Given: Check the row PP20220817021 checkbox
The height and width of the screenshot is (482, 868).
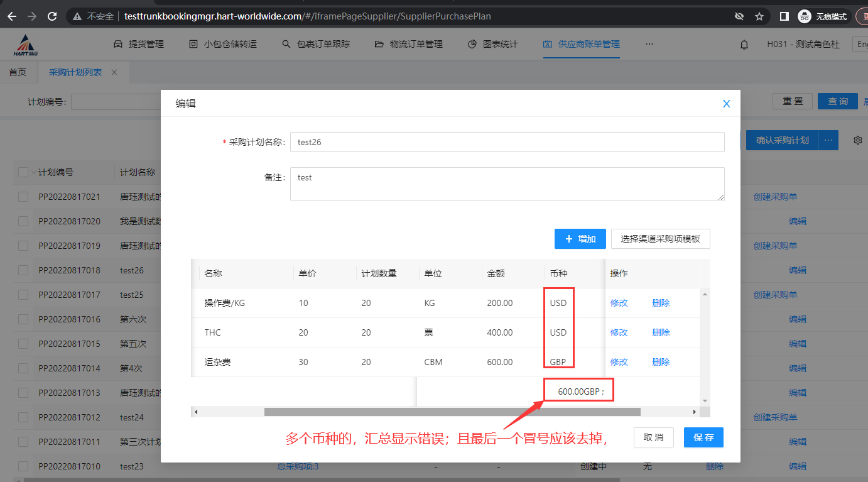Looking at the screenshot, I should click(23, 197).
